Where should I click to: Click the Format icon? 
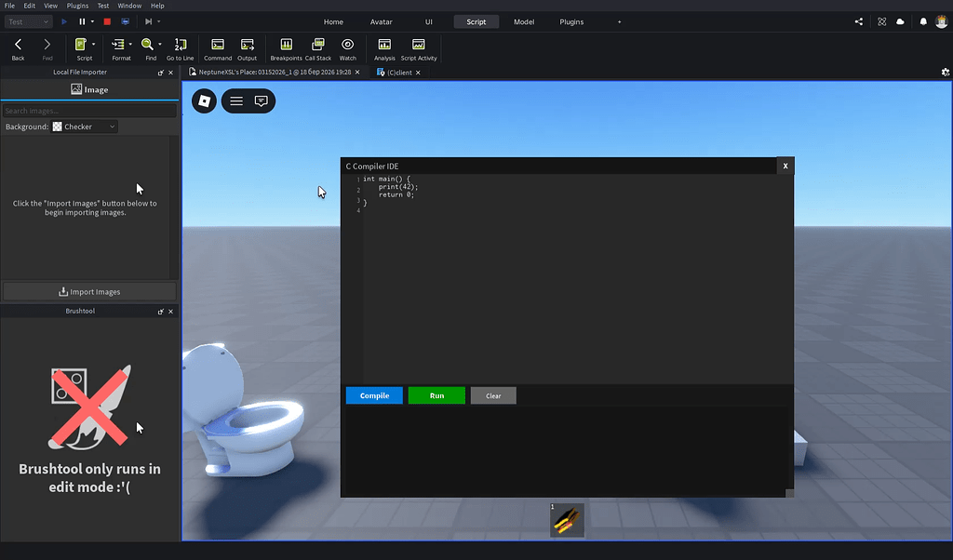click(x=118, y=45)
